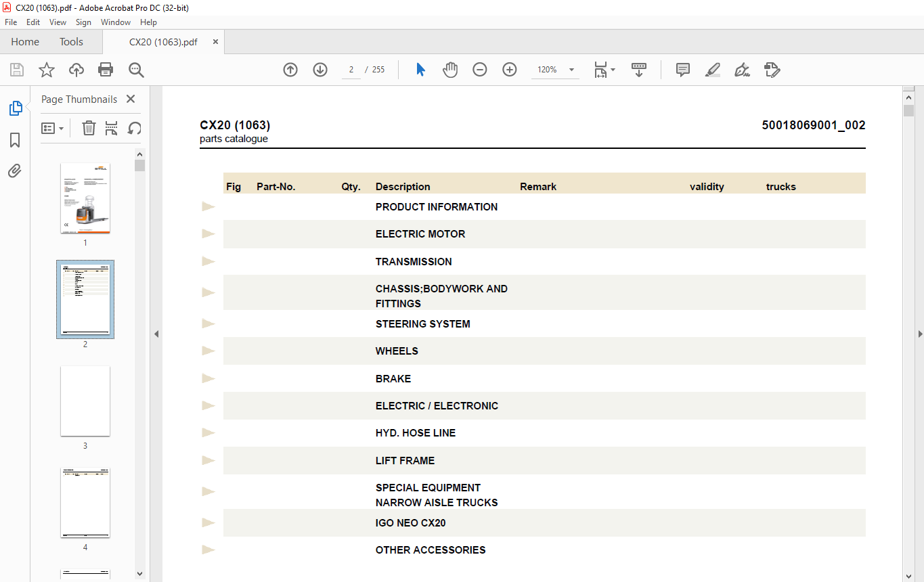Open the Window menu
Screen dimensions: 924x582
[116, 22]
